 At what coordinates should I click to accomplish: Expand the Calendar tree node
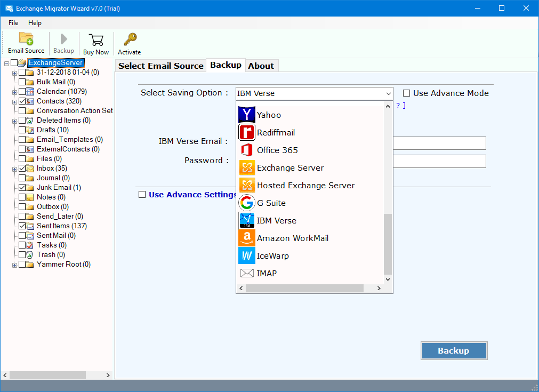coord(14,92)
